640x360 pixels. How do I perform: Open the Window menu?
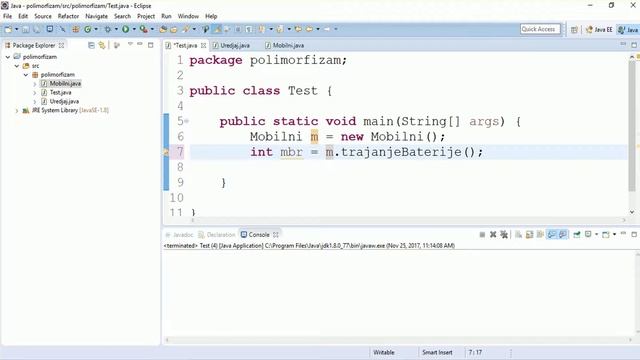point(188,16)
